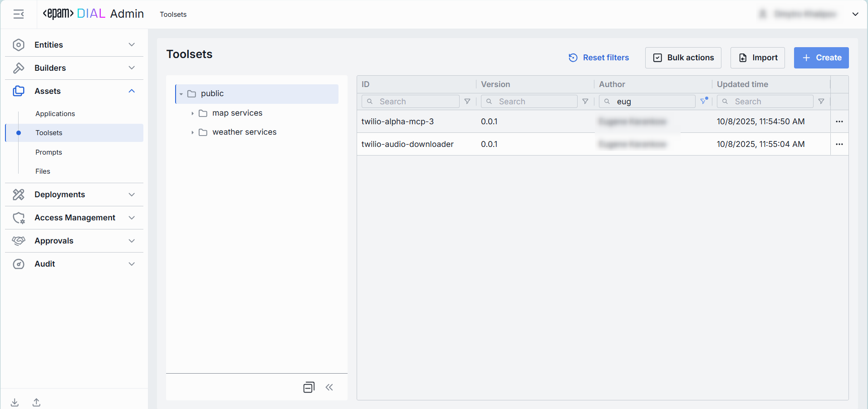Viewport: 868px width, 409px height.
Task: Collapse the Assets menu section
Action: coord(132,91)
